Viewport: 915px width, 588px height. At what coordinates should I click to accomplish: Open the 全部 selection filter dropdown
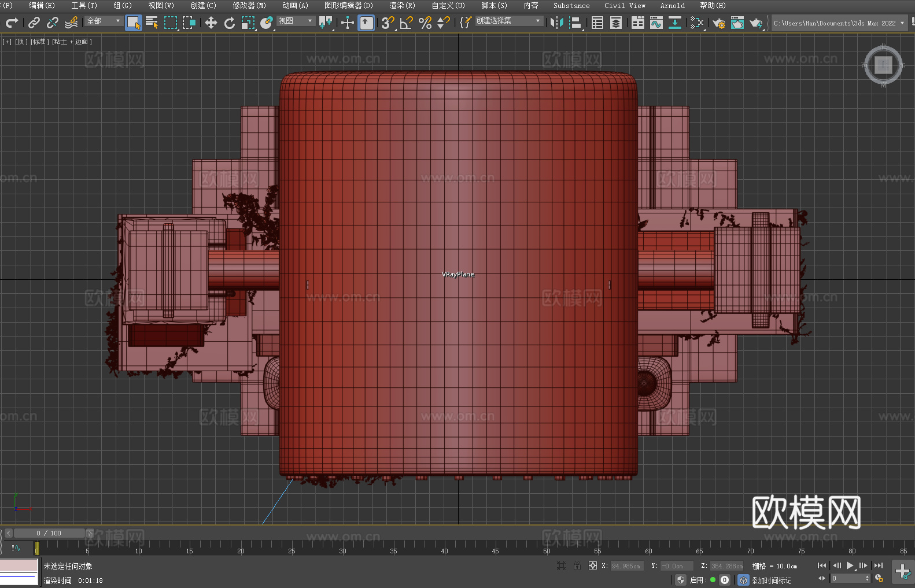click(104, 21)
